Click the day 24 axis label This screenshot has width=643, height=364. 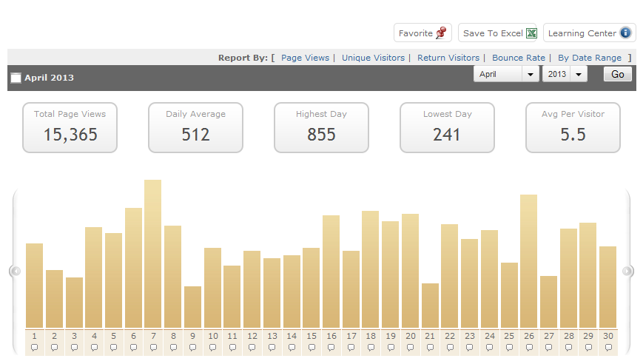[x=490, y=336]
